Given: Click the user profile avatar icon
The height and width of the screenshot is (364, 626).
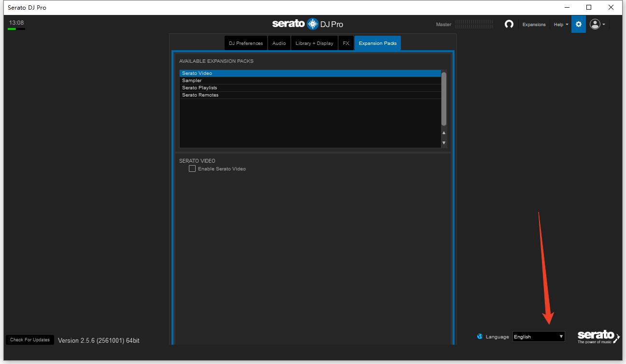Looking at the screenshot, I should 595,24.
